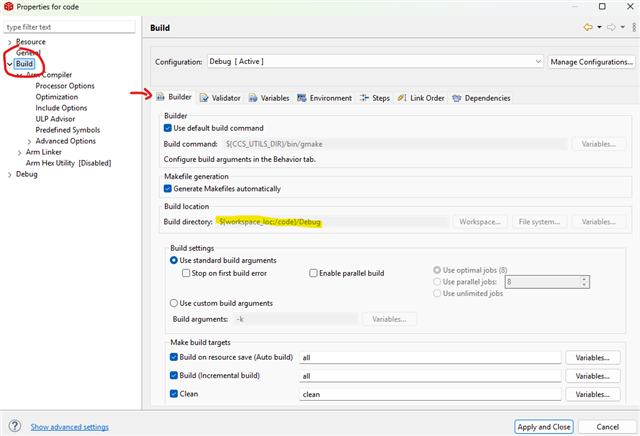Select Arm Hex Utility [Disabled] item
This screenshot has width=640, height=436.
click(x=68, y=163)
